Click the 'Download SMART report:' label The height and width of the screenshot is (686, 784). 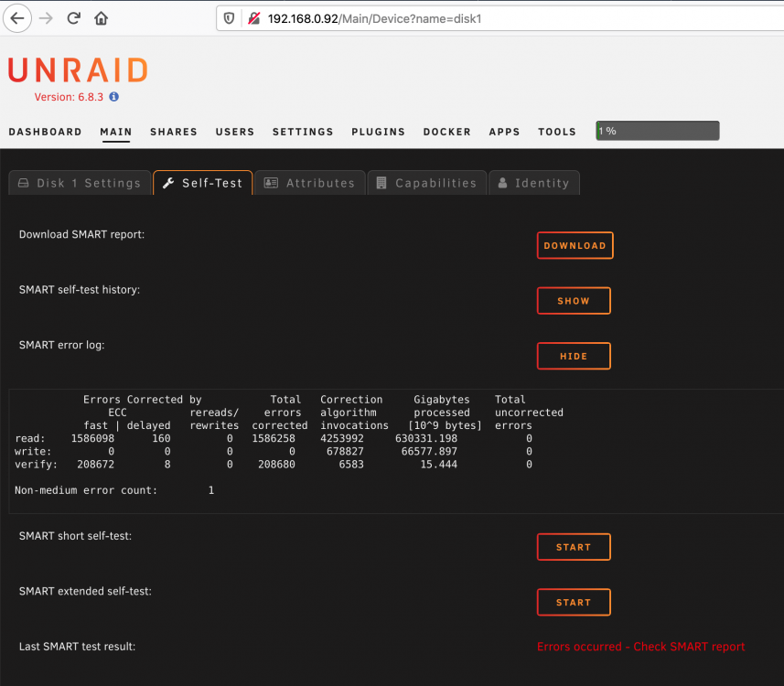(x=81, y=234)
